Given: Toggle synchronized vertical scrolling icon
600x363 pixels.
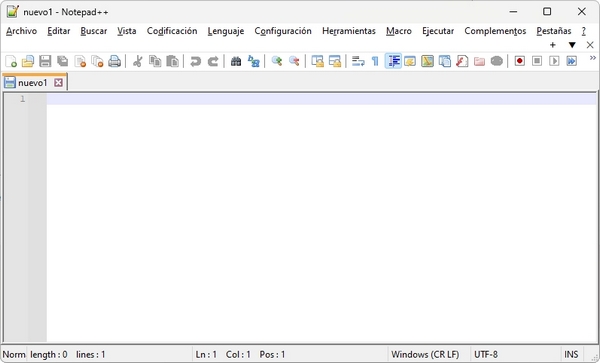Looking at the screenshot, I should [x=317, y=61].
